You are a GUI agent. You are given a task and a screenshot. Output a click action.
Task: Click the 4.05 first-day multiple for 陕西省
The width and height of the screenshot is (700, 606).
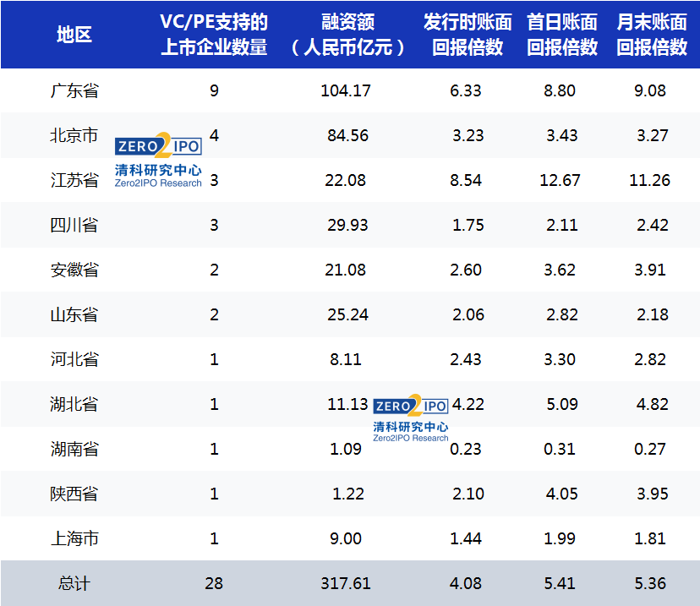tap(562, 494)
